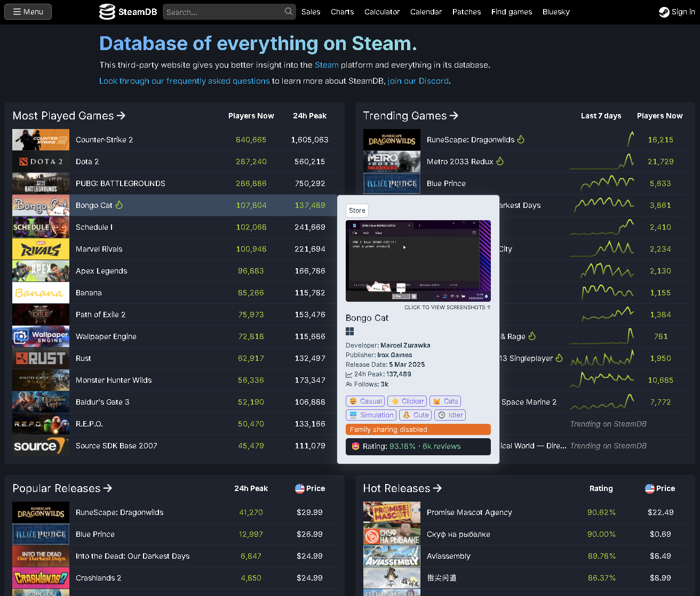Click the Bongo Cat screenshot preview image
The height and width of the screenshot is (596, 700).
tap(418, 260)
